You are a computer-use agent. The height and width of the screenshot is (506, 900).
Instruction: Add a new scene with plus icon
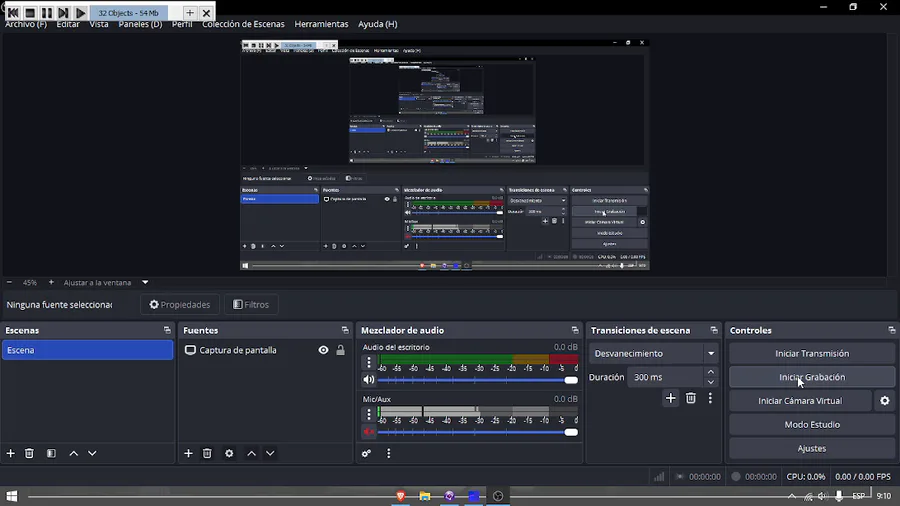pos(10,453)
